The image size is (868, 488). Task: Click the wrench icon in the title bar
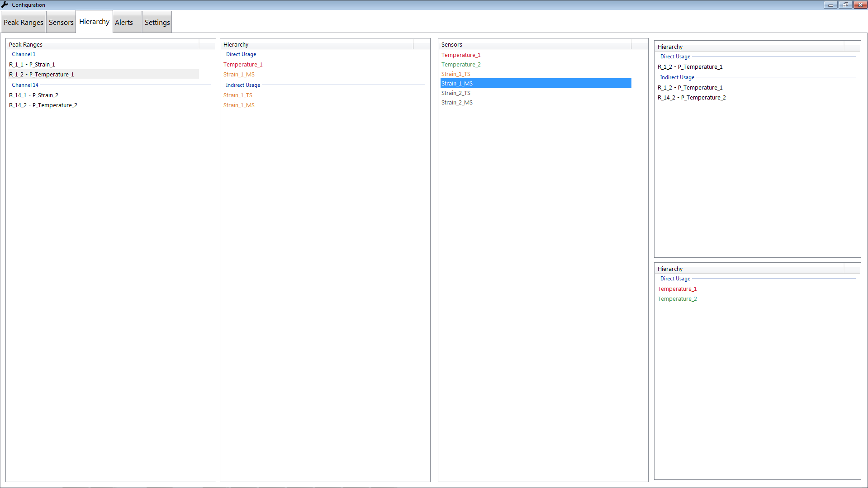5,5
